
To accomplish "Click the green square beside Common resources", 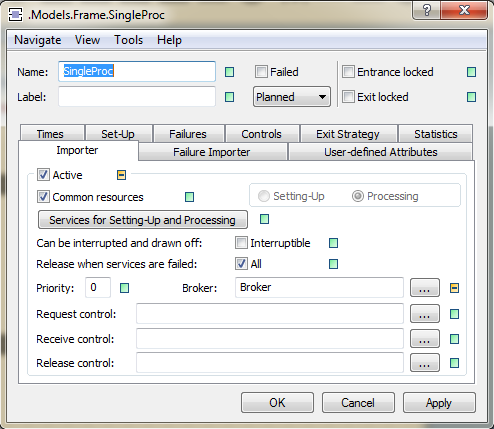I will coord(189,197).
